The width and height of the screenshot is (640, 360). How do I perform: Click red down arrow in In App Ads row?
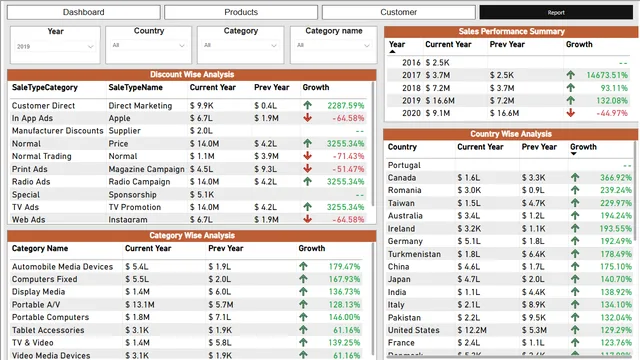tap(307, 118)
